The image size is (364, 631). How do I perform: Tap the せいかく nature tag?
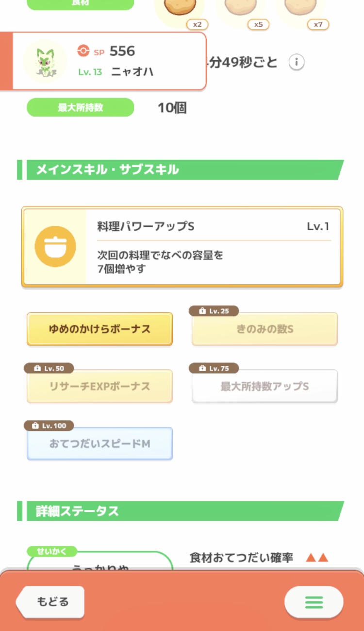(52, 551)
